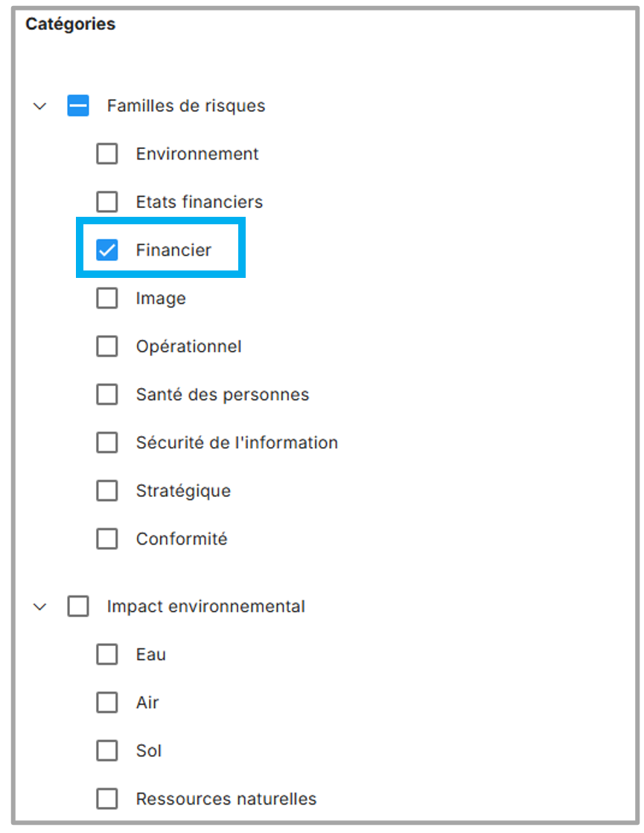Screen dimensions: 644x833
Task: Select the Opérationnel checkbox
Action: click(107, 346)
